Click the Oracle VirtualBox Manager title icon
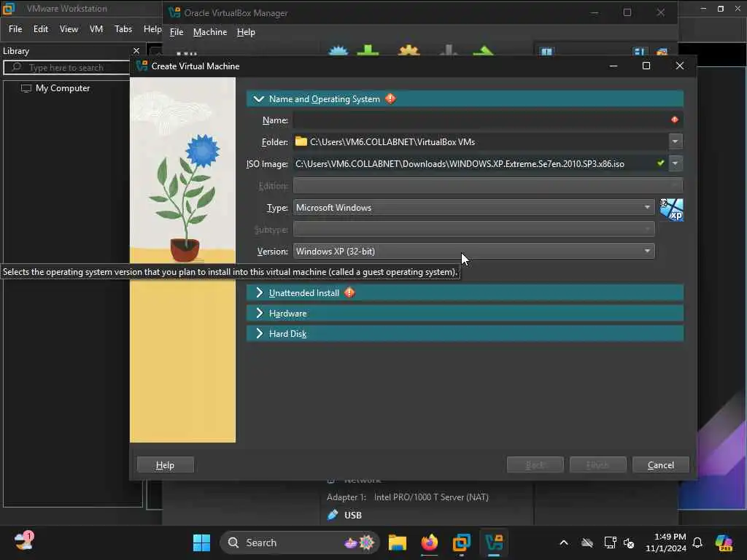747x560 pixels. (x=174, y=13)
